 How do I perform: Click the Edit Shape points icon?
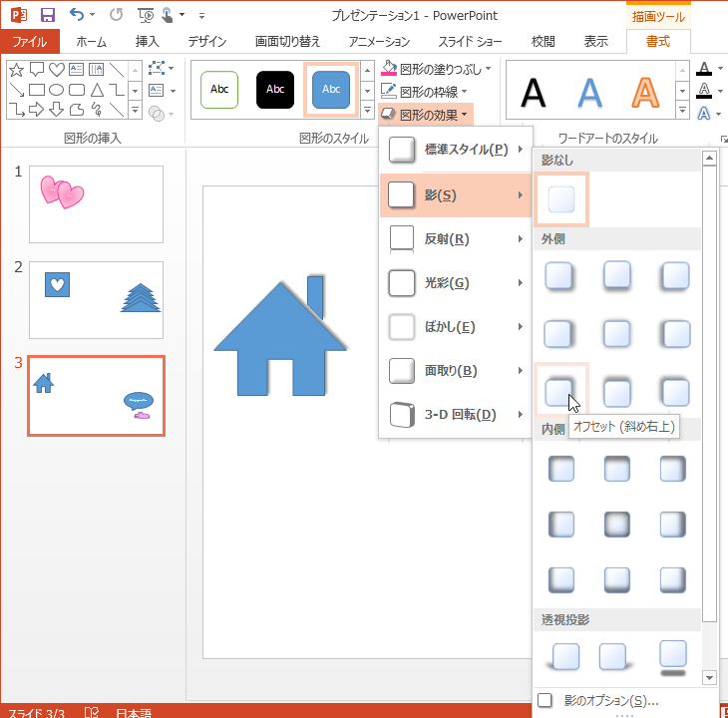(x=157, y=68)
